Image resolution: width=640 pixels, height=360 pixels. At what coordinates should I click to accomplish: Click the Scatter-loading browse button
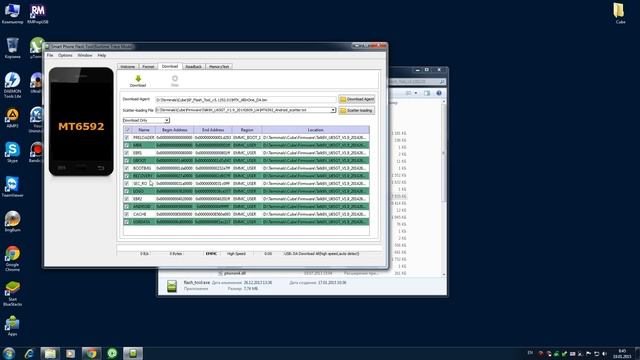click(x=357, y=110)
